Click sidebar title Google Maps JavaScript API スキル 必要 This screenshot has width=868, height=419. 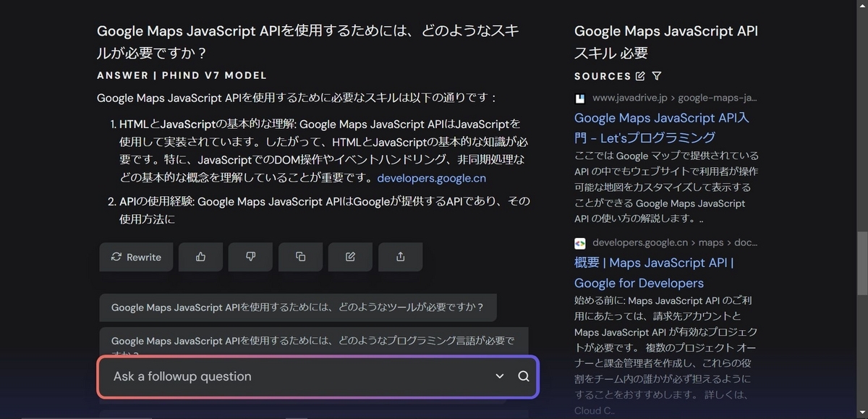[x=666, y=42]
